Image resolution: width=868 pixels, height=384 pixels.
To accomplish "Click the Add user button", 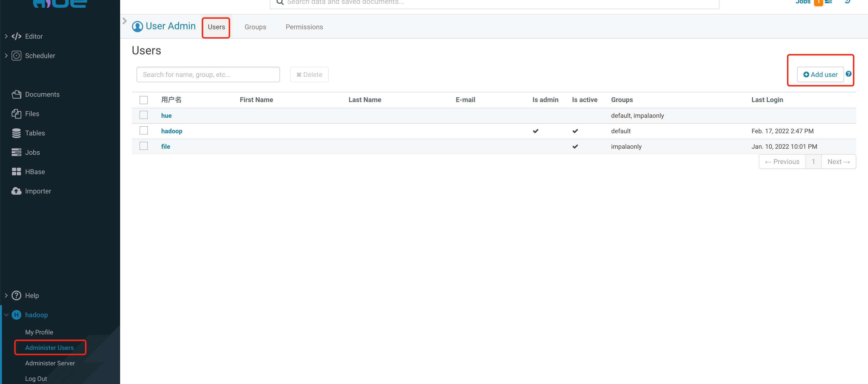I will tap(820, 75).
